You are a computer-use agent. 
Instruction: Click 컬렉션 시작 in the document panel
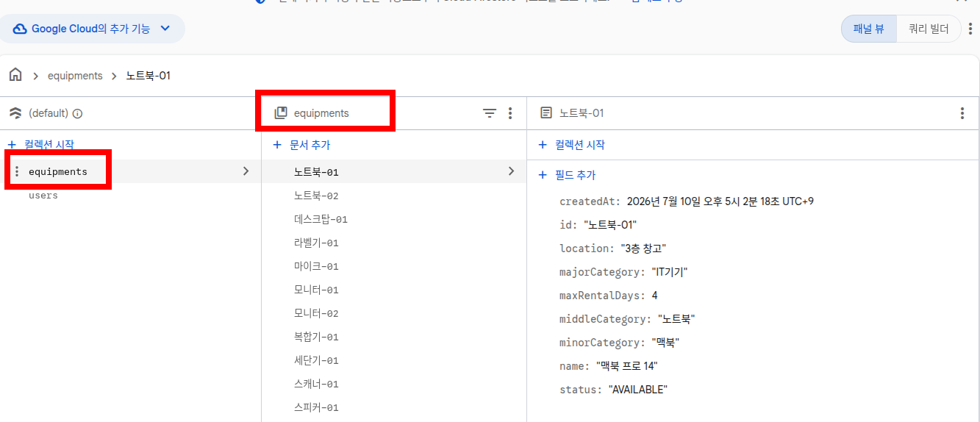click(572, 145)
